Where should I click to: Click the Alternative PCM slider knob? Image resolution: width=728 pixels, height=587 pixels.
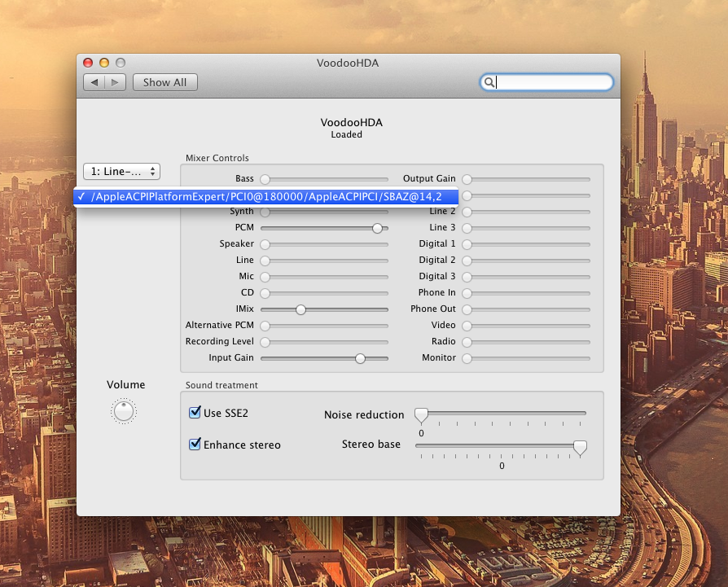[x=265, y=326]
